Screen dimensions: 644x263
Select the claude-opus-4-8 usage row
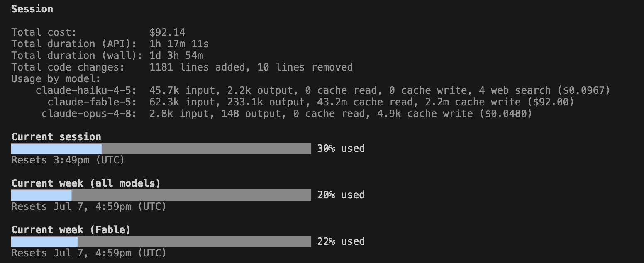point(287,114)
